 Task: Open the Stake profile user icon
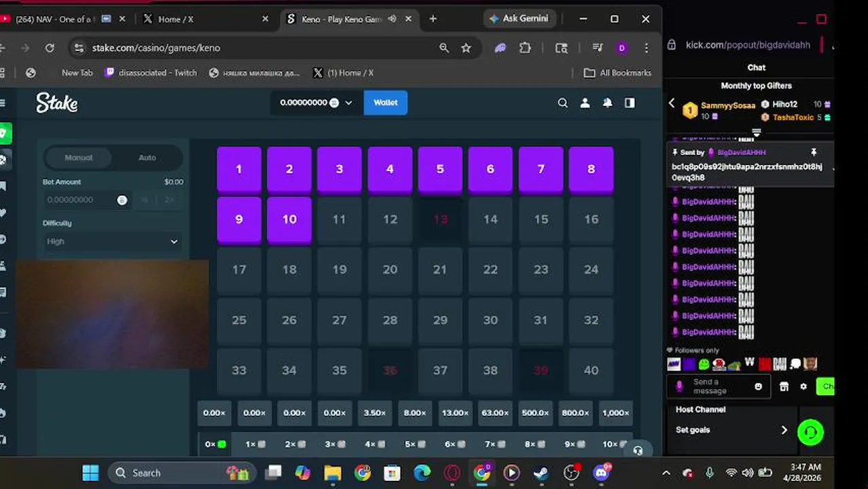point(585,103)
